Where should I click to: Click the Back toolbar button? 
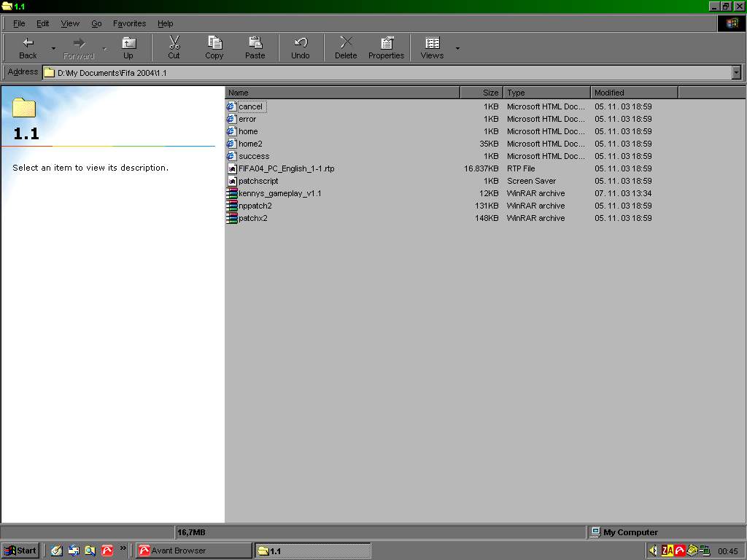[28, 48]
